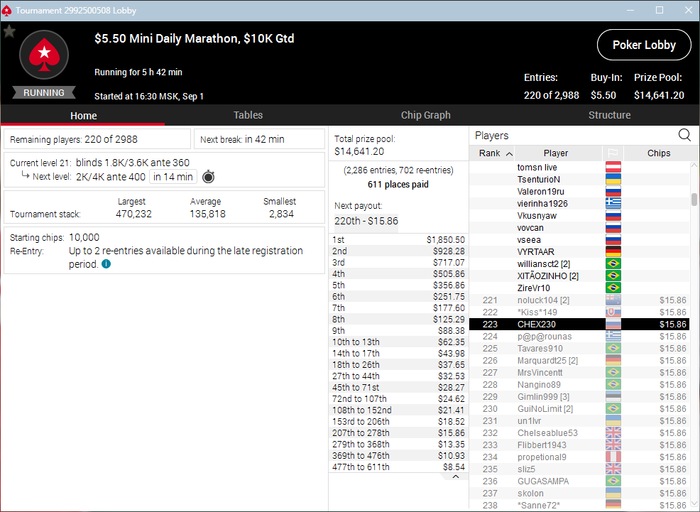This screenshot has width=700, height=512.
Task: Click Peruvian flag next to propetional9
Action: [x=613, y=457]
